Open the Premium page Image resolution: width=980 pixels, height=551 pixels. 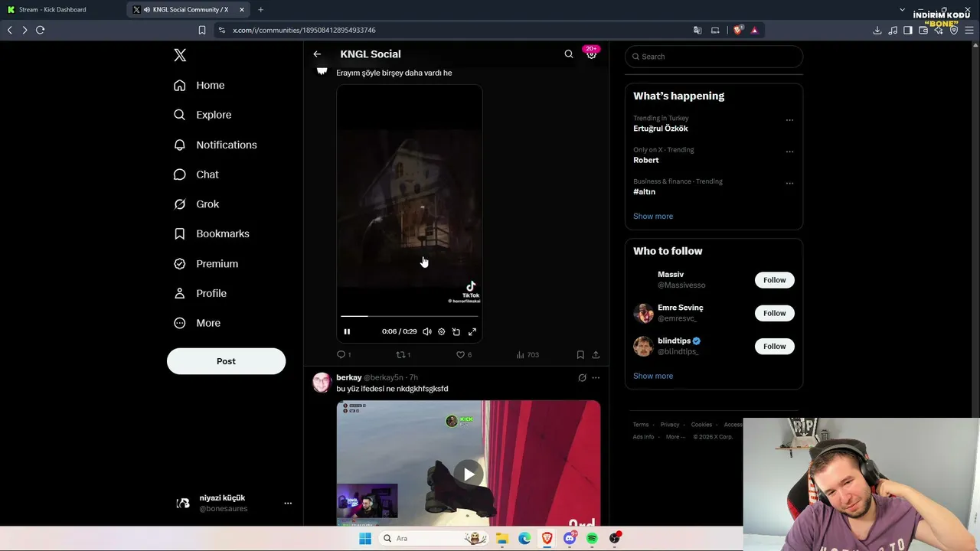206,263
